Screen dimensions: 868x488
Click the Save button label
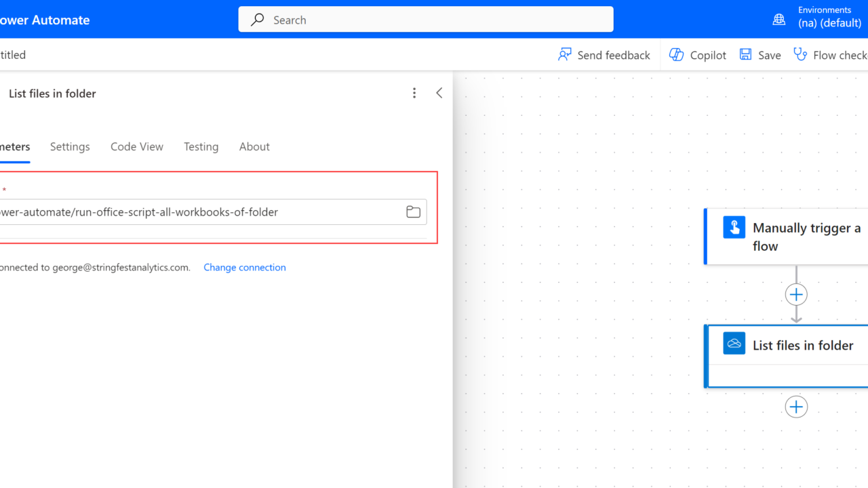tap(770, 55)
